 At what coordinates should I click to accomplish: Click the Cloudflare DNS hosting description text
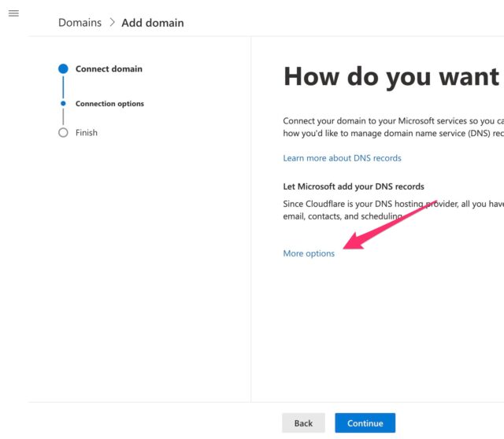394,210
